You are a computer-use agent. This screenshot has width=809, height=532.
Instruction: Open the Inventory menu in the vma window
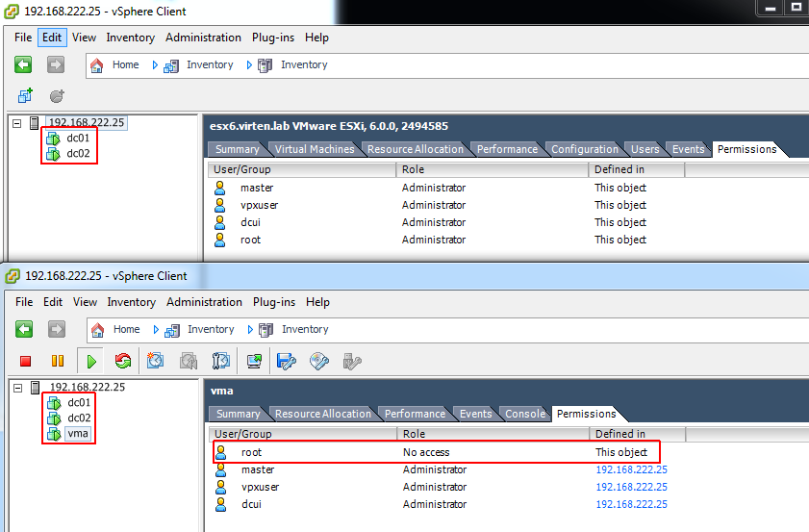132,302
